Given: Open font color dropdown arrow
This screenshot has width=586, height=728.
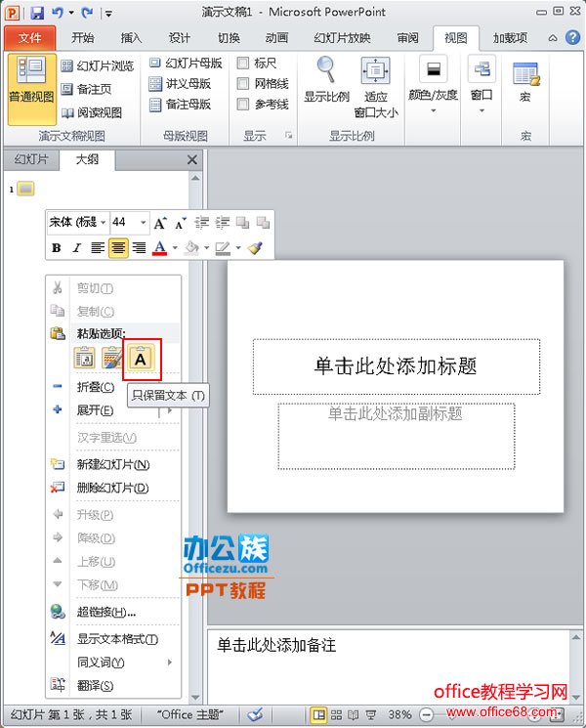Looking at the screenshot, I should coord(175,248).
